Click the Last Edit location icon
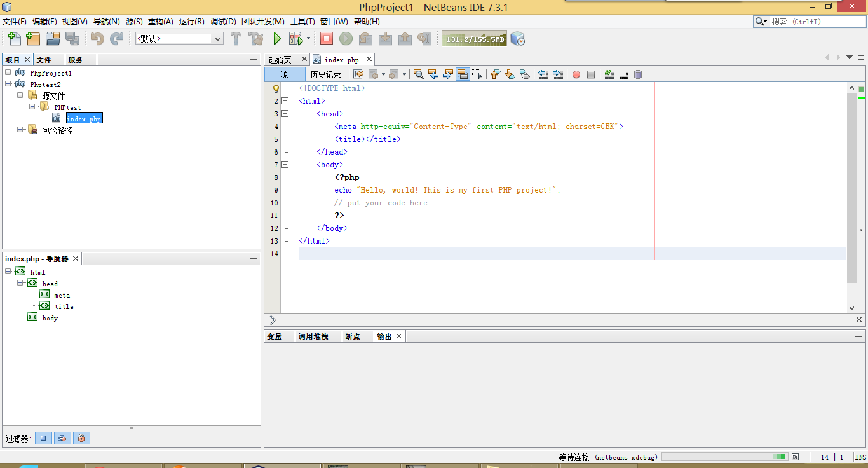Screen dimensions: 868x468 (358, 74)
